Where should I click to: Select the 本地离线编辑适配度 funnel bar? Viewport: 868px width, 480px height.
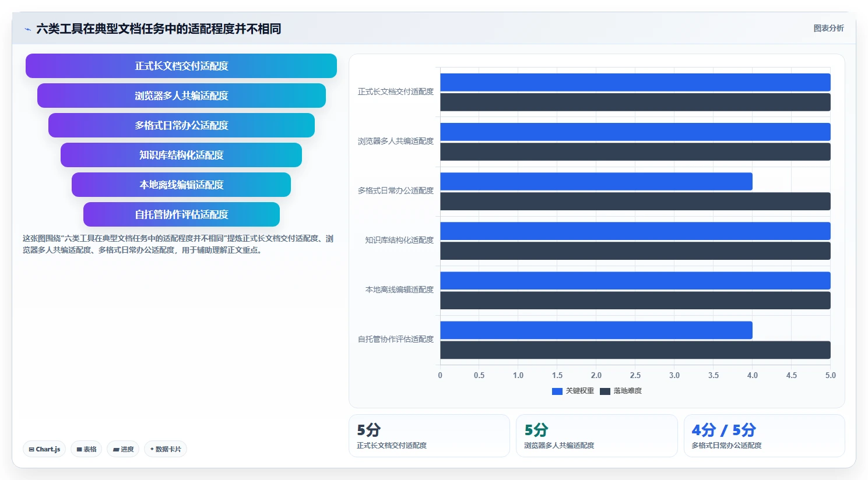pos(181,185)
